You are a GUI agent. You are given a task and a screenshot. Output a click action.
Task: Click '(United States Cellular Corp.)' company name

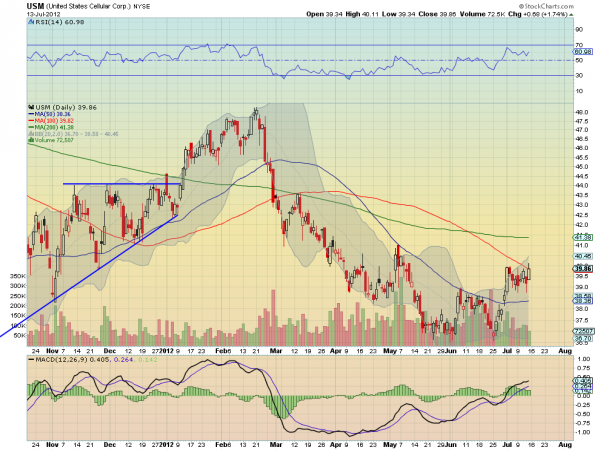pyautogui.click(x=88, y=7)
